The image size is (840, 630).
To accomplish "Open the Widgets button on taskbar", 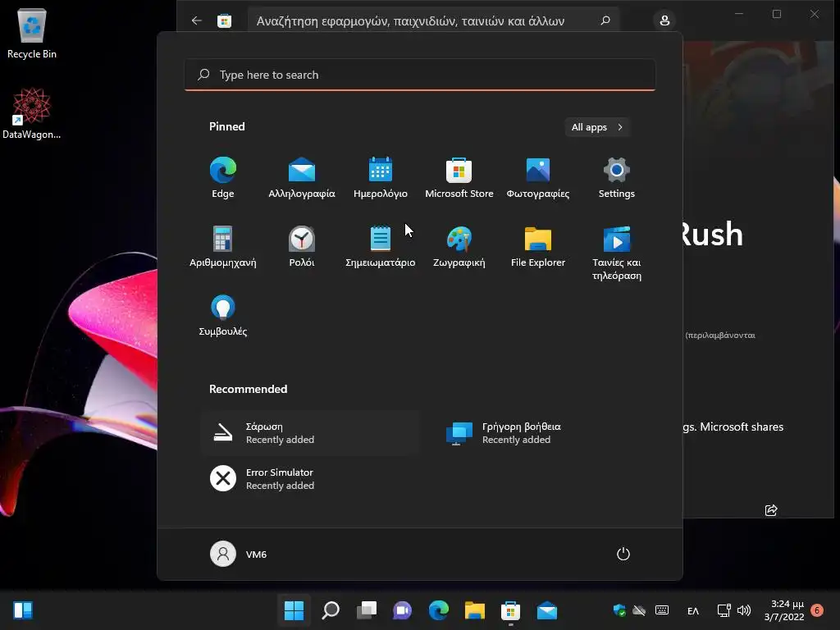I will click(x=23, y=610).
